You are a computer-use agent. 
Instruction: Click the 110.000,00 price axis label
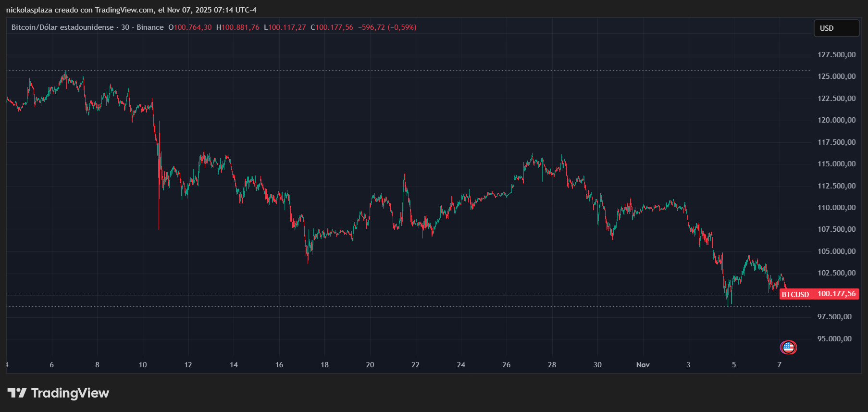pyautogui.click(x=836, y=208)
